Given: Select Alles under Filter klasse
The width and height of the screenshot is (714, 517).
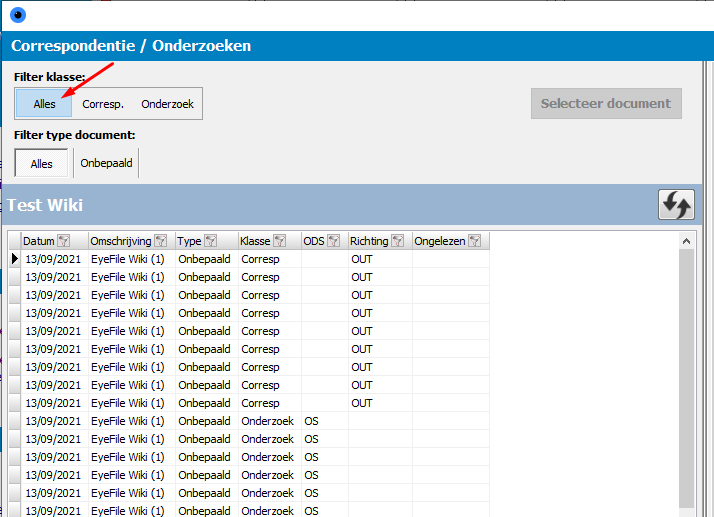Looking at the screenshot, I should click(44, 103).
